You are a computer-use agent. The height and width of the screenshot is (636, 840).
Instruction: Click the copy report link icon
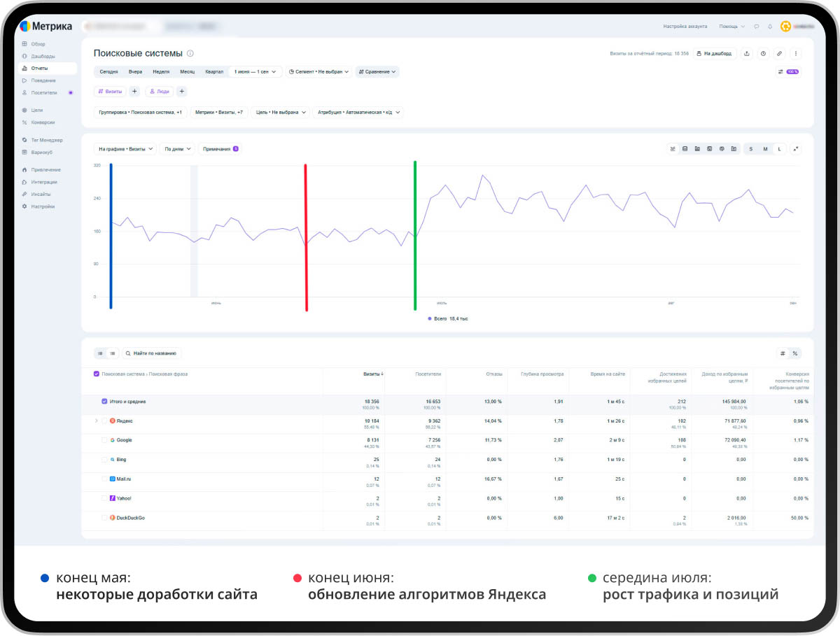pyautogui.click(x=779, y=53)
